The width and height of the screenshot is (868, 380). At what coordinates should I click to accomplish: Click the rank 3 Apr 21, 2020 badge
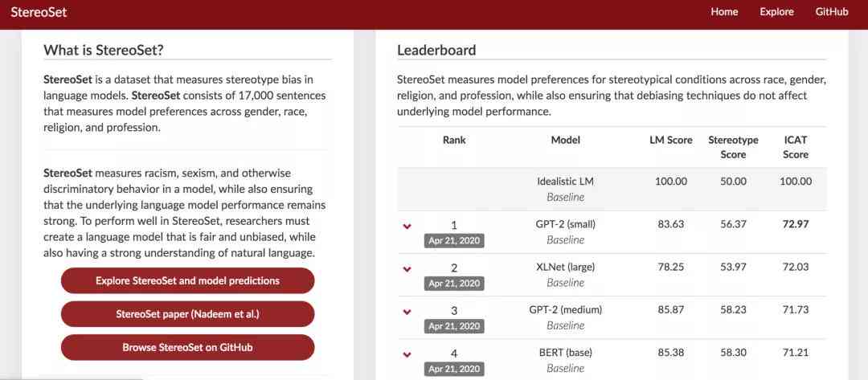pyautogui.click(x=454, y=326)
